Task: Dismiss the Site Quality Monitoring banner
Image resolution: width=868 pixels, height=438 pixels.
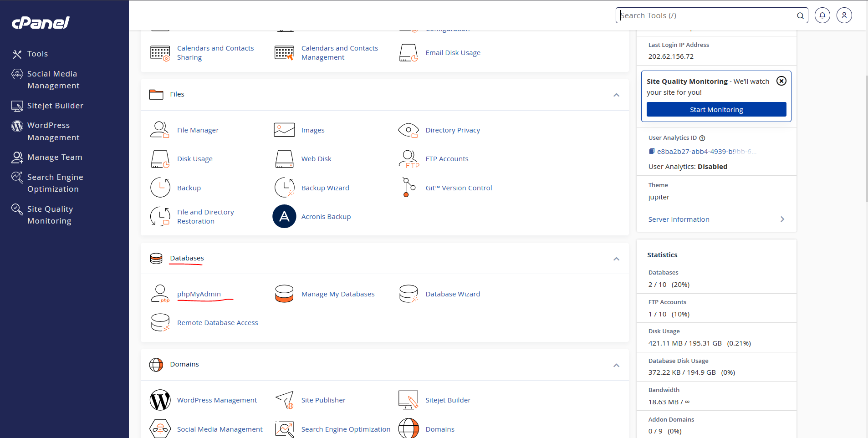Action: (781, 81)
